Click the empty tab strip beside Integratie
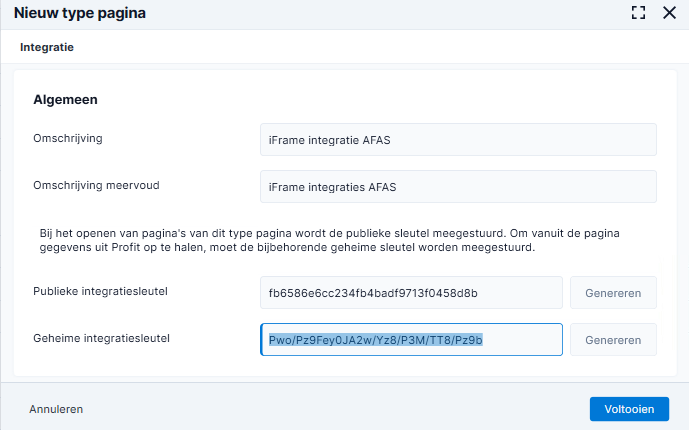 [x=378, y=47]
